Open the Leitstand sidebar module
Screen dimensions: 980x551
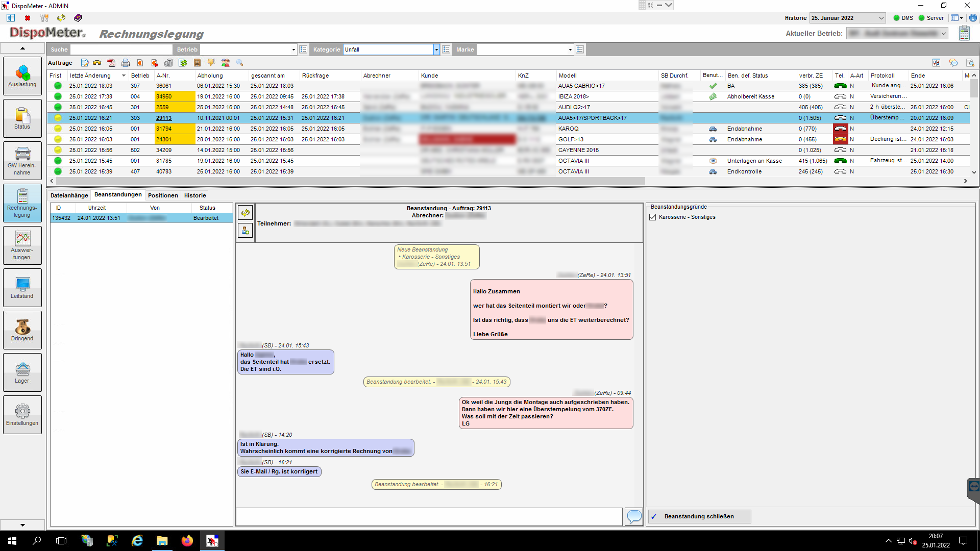point(22,287)
